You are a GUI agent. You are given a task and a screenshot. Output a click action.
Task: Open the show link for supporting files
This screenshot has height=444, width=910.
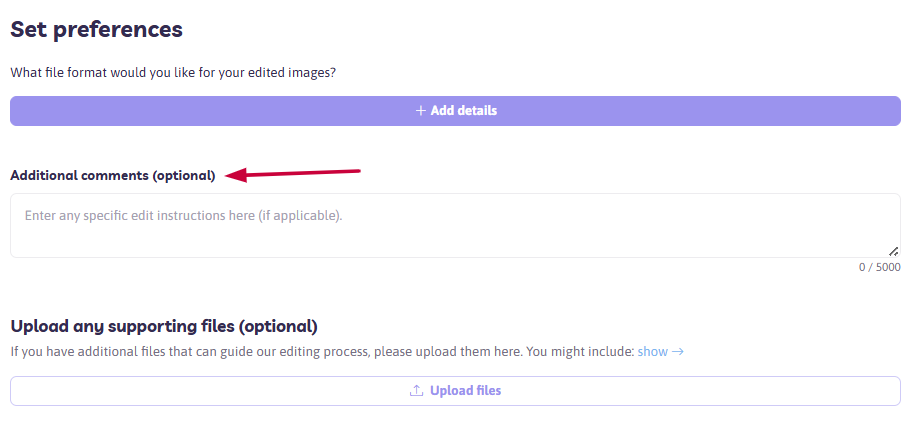click(x=660, y=352)
